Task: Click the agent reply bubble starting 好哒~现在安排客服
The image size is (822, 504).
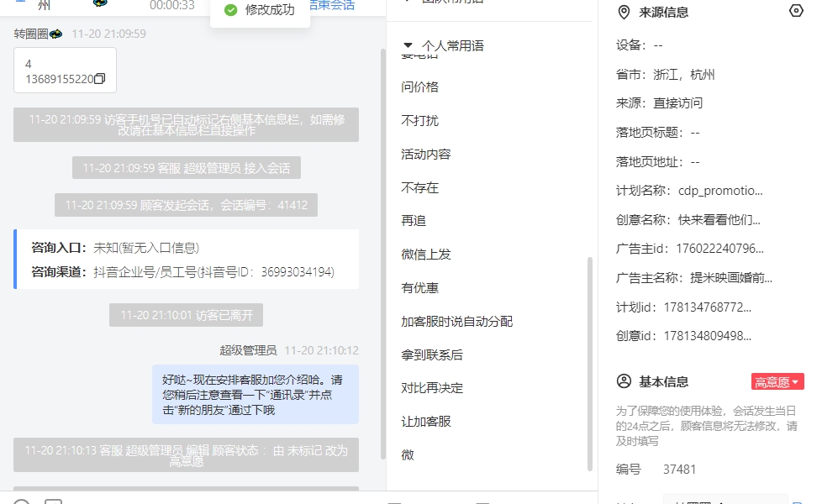Action: [256, 395]
